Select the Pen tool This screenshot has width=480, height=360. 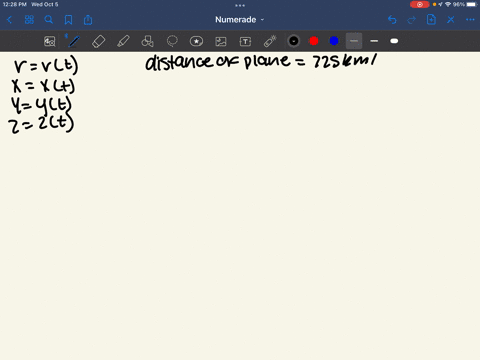pos(73,41)
